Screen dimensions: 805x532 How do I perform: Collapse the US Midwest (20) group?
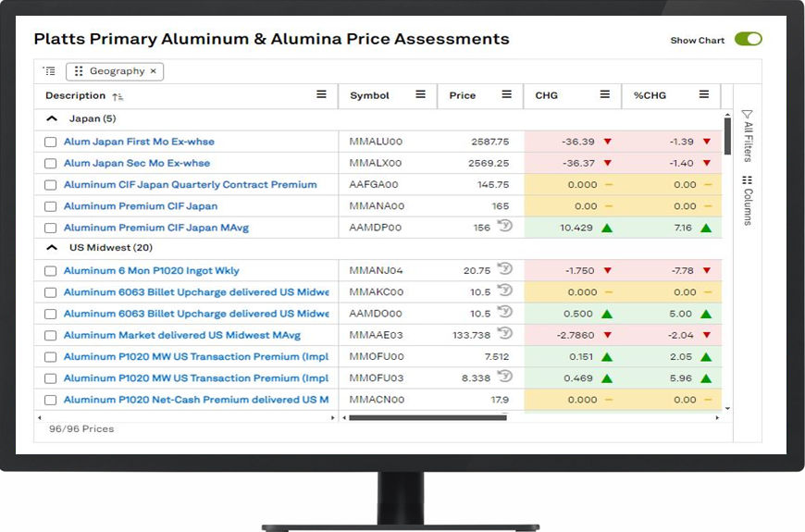[x=51, y=248]
